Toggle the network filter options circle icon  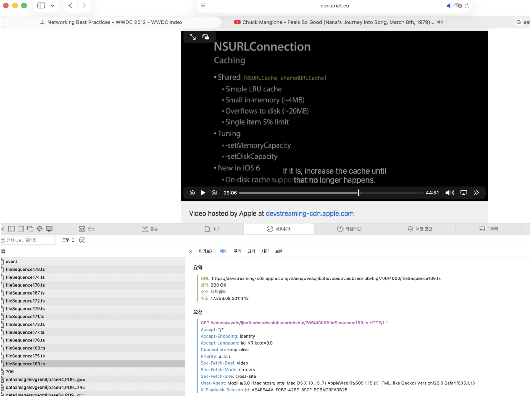tap(82, 240)
